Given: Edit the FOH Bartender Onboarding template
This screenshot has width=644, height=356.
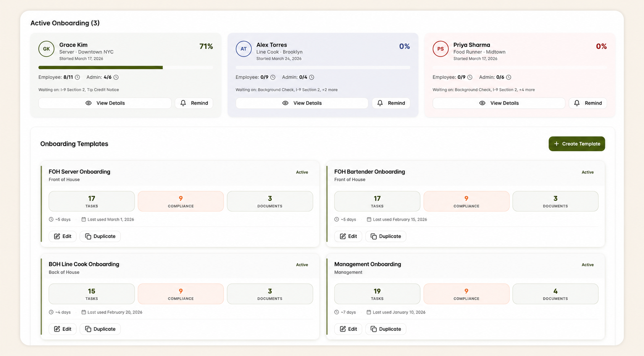Looking at the screenshot, I should click(x=348, y=236).
